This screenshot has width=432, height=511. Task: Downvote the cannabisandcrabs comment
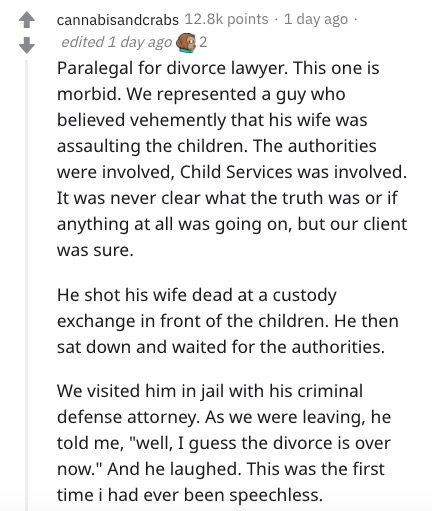[x=27, y=45]
